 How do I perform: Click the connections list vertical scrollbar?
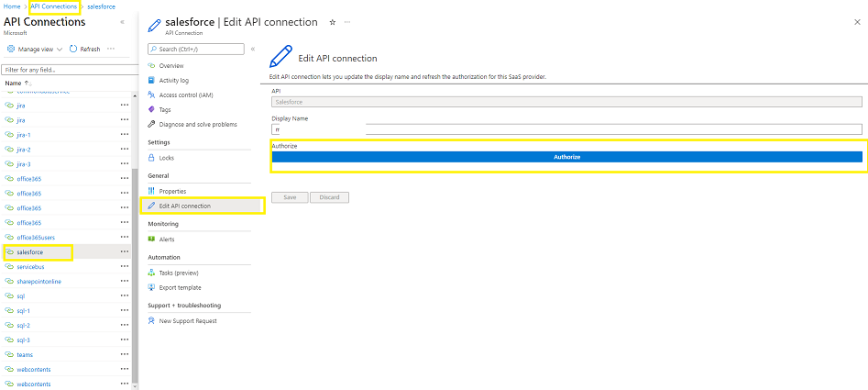pyautogui.click(x=135, y=274)
